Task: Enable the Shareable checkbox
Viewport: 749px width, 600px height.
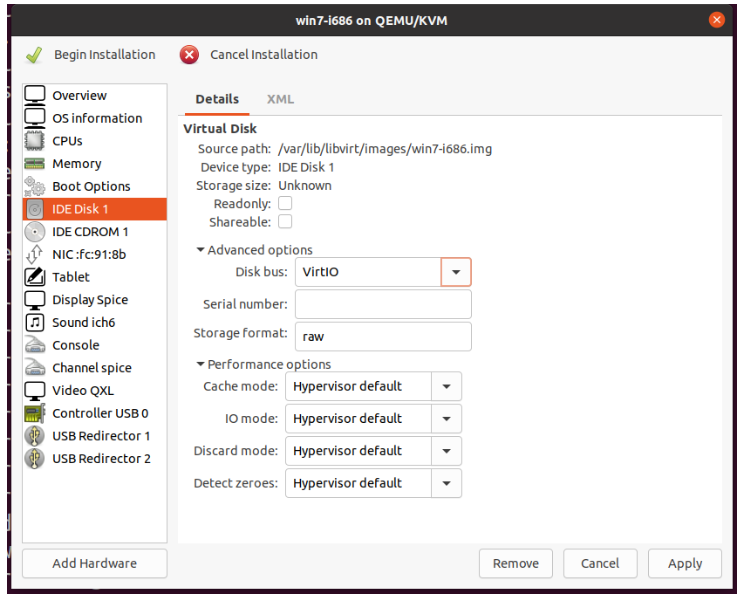Action: (x=285, y=222)
